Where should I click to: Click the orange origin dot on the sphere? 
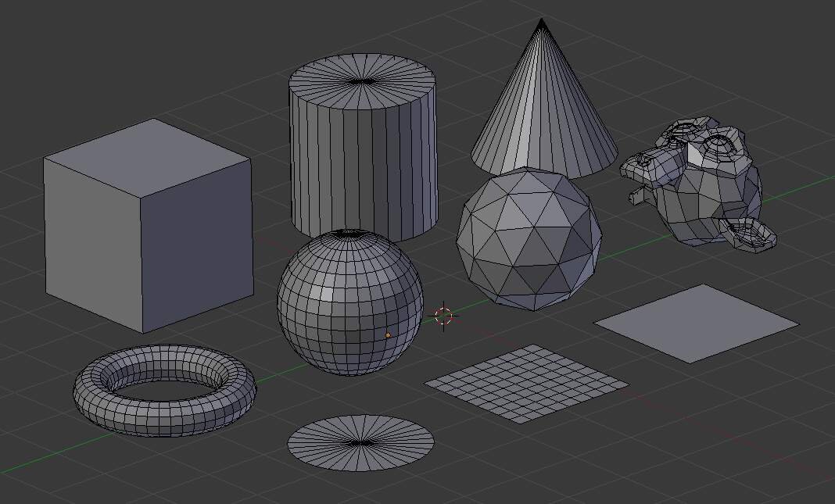click(388, 334)
